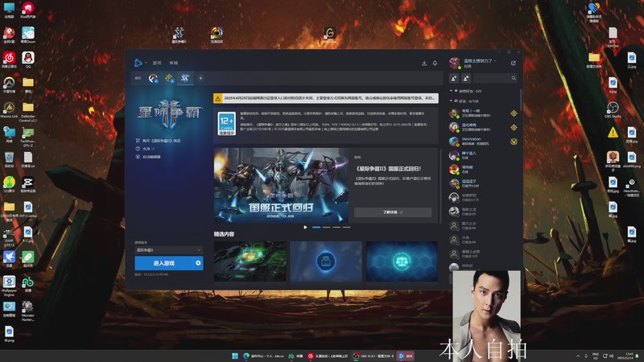The image size is (644, 362).
Task: Click the 了解详情 learn more button
Action: click(393, 212)
